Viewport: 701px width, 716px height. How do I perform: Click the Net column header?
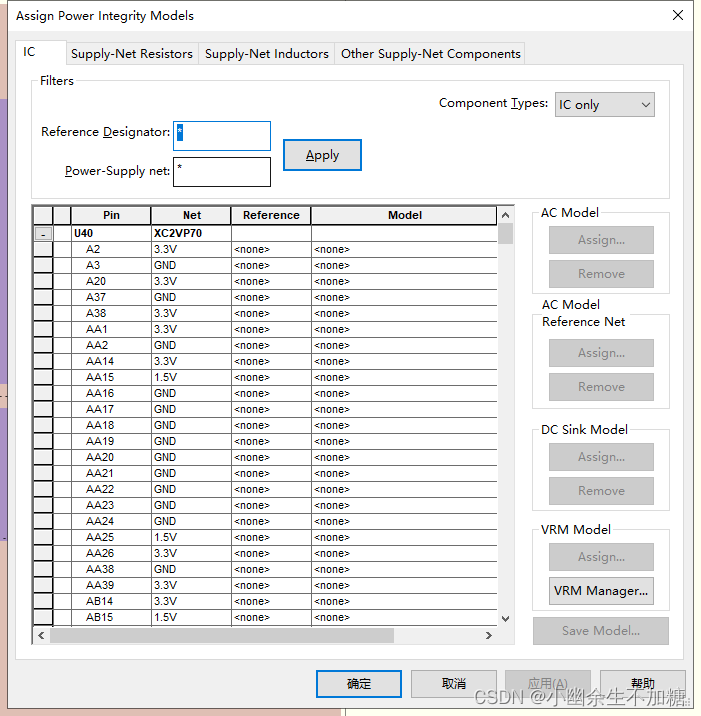pos(191,215)
